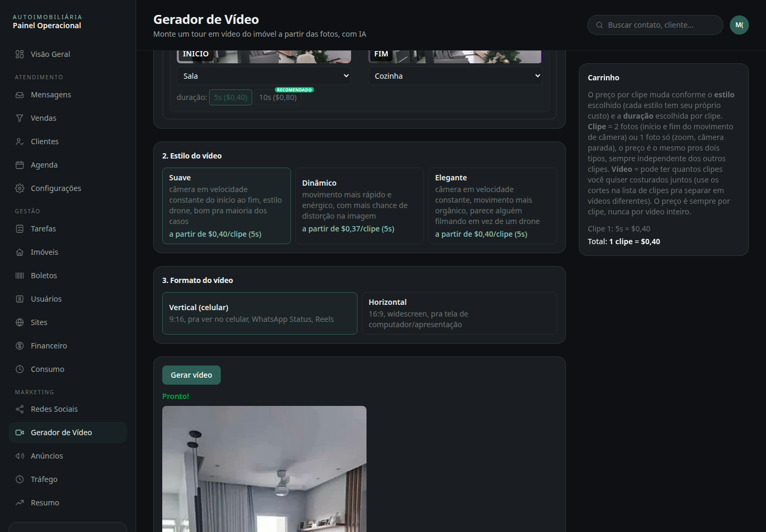The image size is (766, 532).
Task: Select the 10s ($0,80) duration option
Action: click(278, 97)
